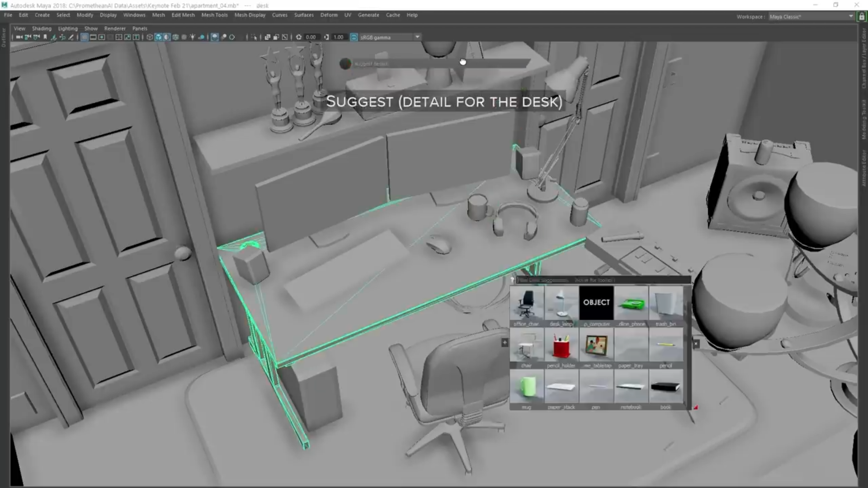Open the Modify menu
Viewport: 868px width, 488px height.
click(x=85, y=15)
